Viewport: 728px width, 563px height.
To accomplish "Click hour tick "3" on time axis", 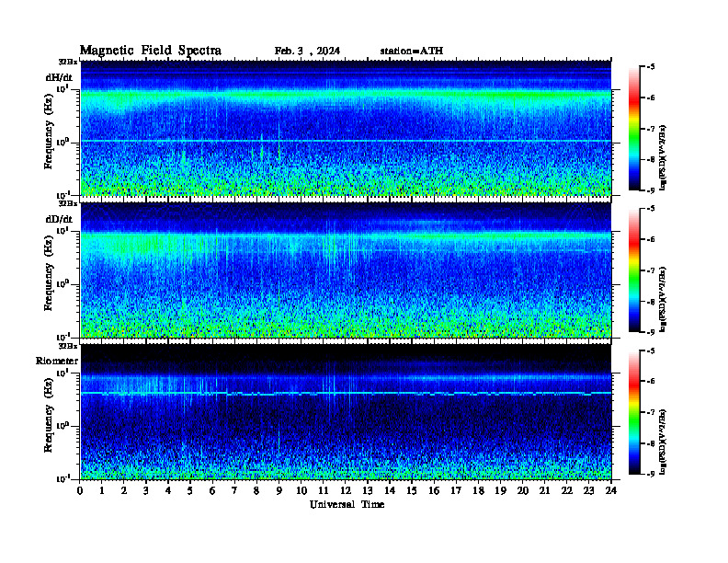I will (146, 491).
